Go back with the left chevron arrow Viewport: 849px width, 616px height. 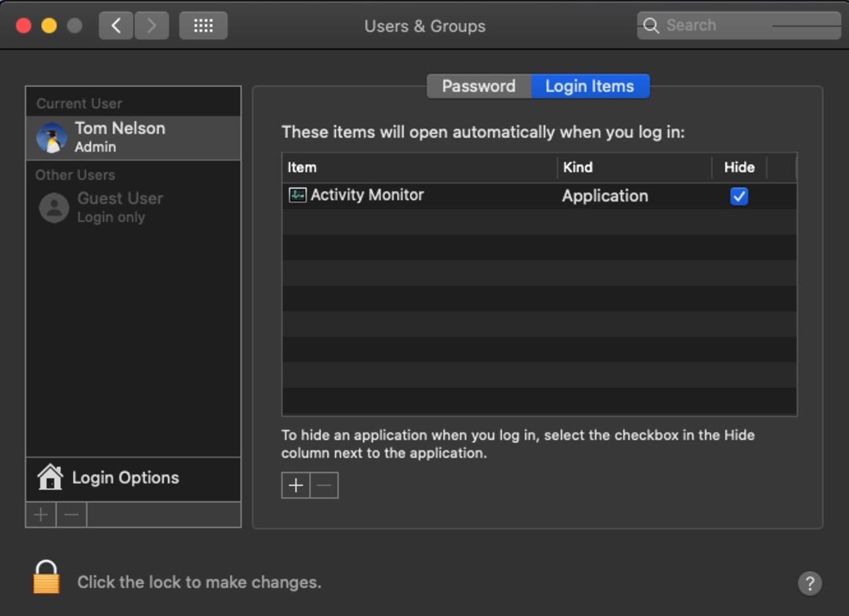[x=116, y=26]
